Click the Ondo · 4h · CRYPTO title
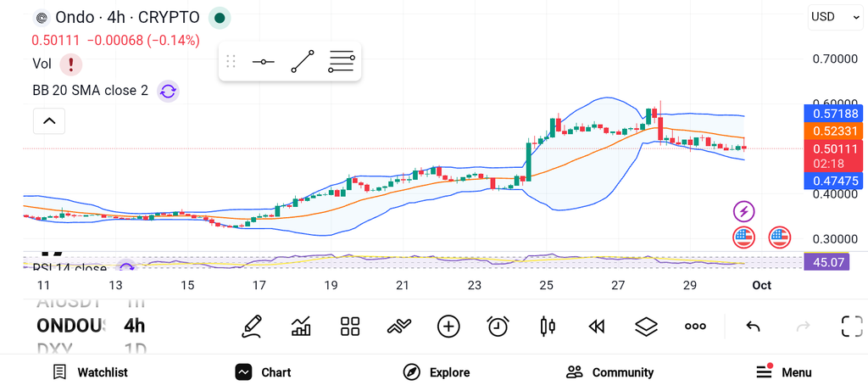The image size is (868, 391). (x=127, y=18)
